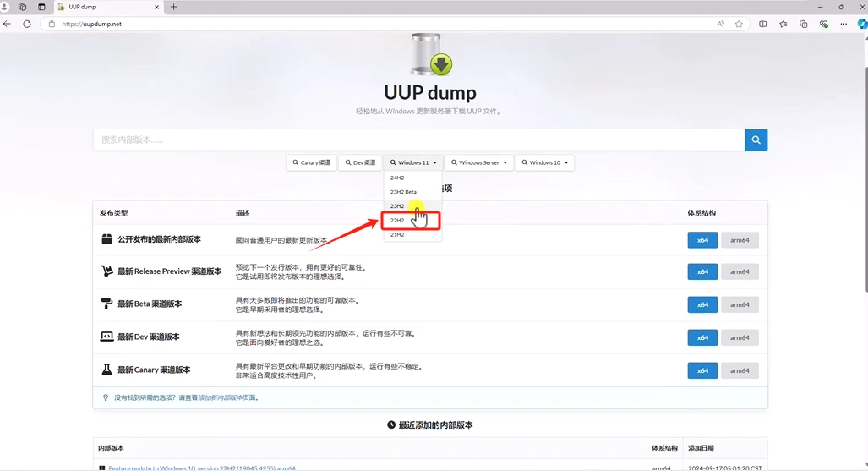Open split screen icon

point(763,24)
